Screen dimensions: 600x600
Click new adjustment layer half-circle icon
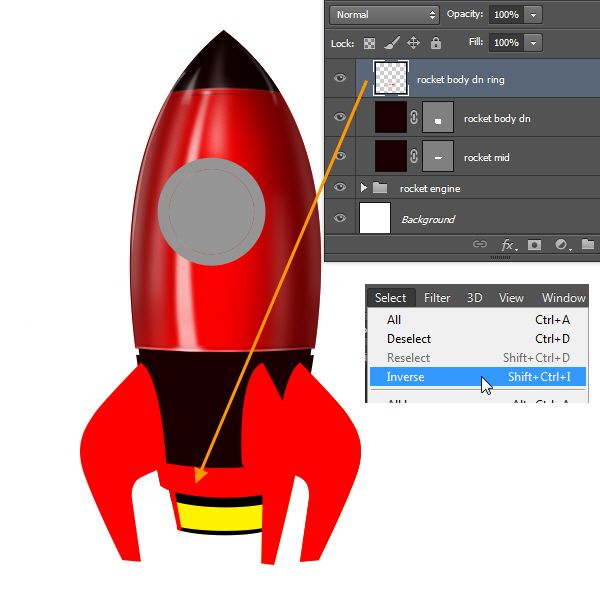click(561, 244)
